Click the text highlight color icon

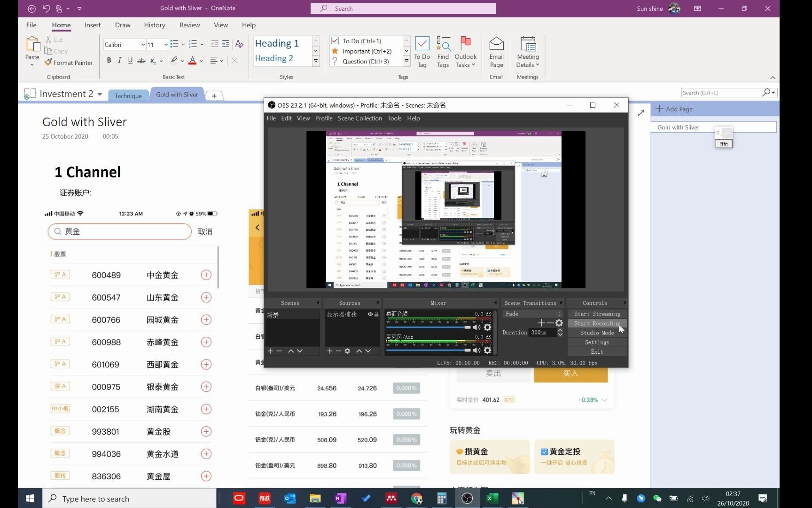tap(174, 60)
